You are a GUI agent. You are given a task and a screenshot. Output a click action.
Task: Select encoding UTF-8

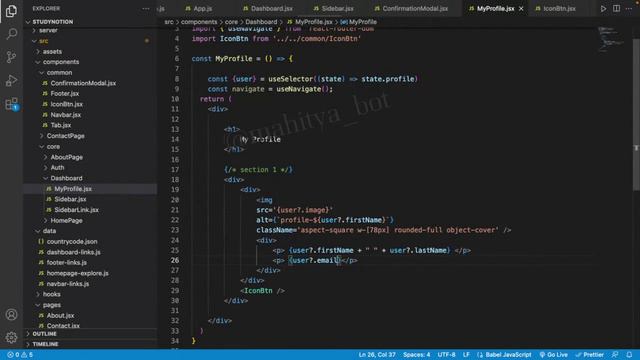click(447, 355)
